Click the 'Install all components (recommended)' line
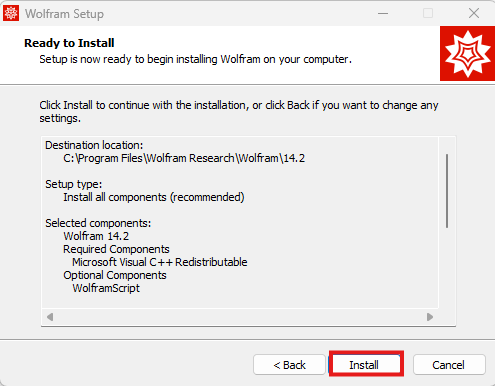 pos(154,197)
